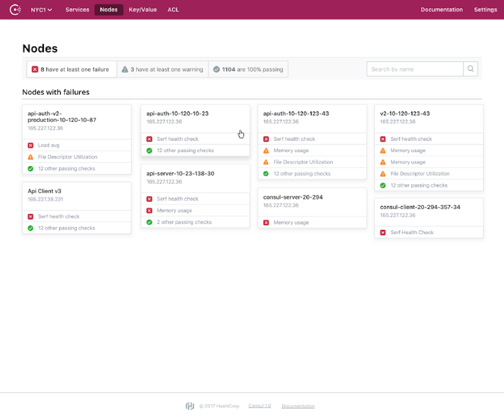Click the Consul logo in the navbar
Screen dimensions: 504x420
point(15,9)
